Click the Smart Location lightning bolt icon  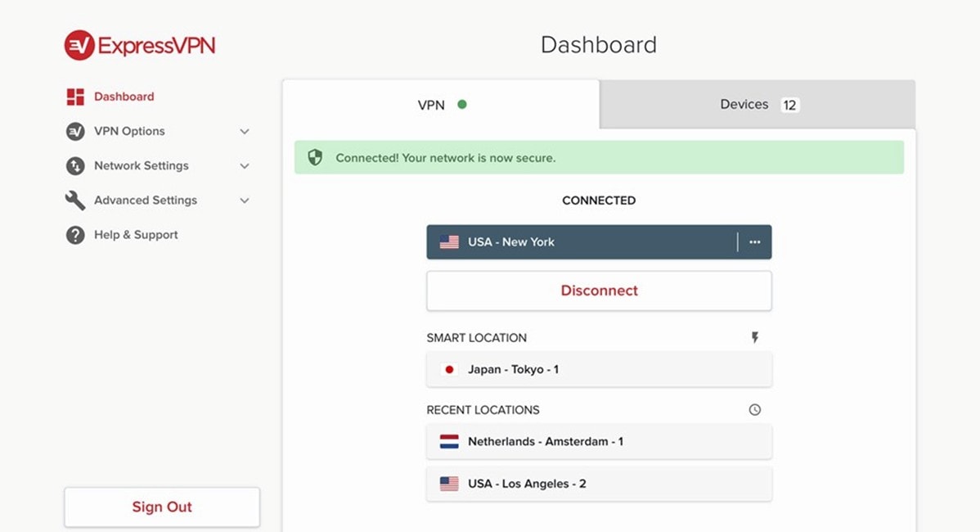[755, 337]
